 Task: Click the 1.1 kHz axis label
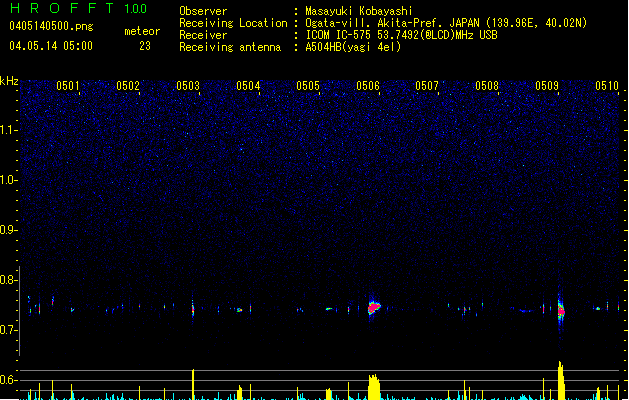(x=8, y=130)
